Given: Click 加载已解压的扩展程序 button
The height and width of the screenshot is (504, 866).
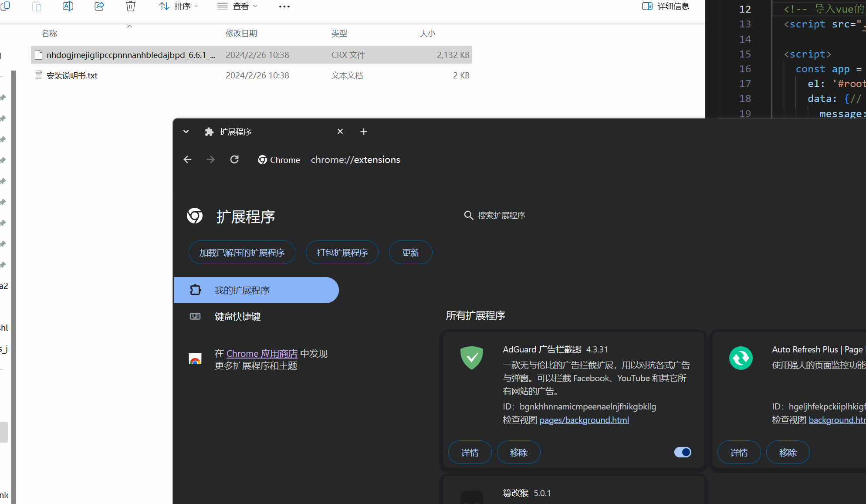Looking at the screenshot, I should [x=242, y=253].
